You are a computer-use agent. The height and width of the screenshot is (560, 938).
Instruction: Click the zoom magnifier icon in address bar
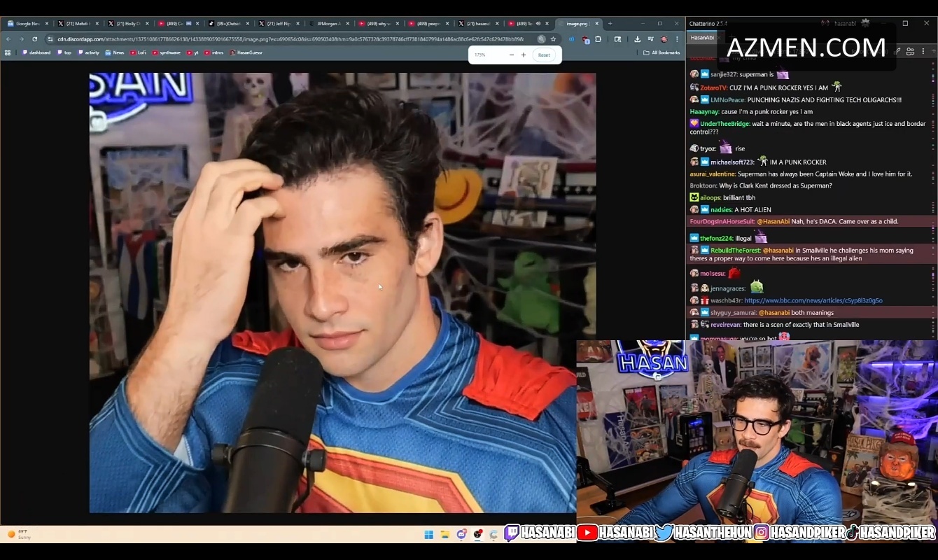[x=541, y=39]
